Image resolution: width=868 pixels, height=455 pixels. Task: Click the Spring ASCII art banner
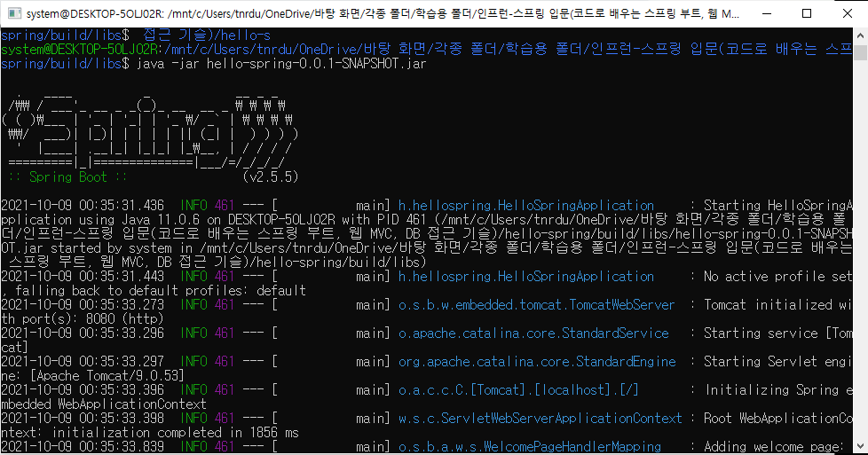pos(150,131)
